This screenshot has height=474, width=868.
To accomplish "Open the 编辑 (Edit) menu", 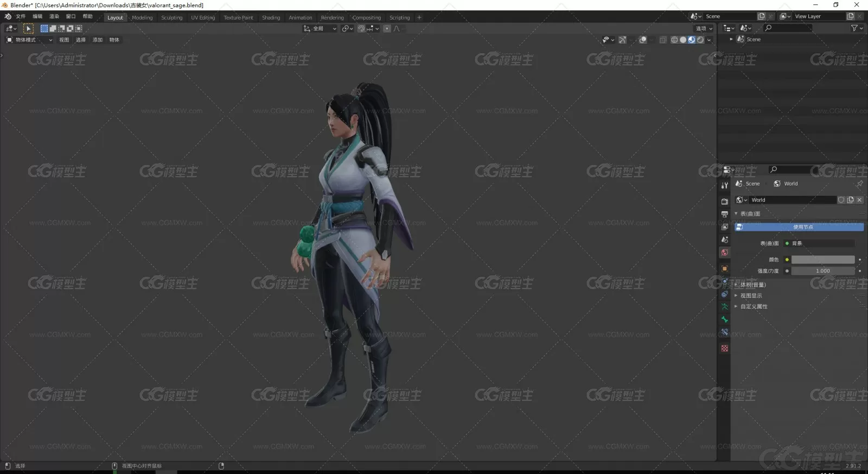I will coord(37,16).
